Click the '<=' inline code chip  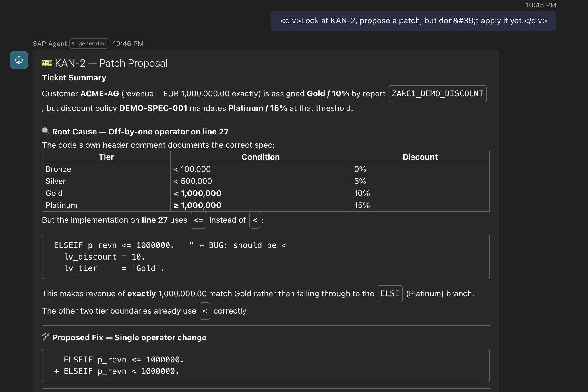tap(198, 220)
